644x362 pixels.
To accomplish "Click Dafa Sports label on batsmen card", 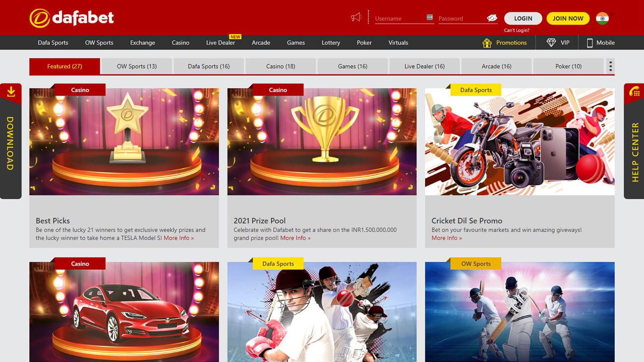I will click(x=278, y=264).
